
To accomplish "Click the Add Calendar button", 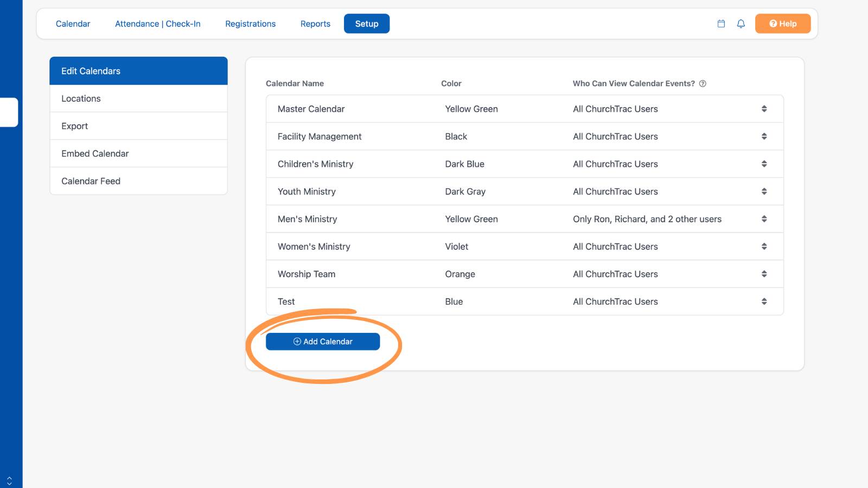I will coord(323,342).
